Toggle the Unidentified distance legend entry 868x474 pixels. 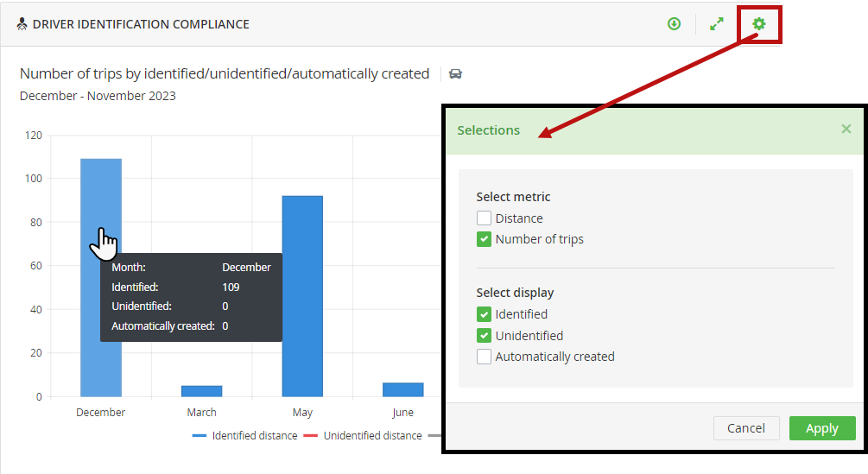pos(363,436)
